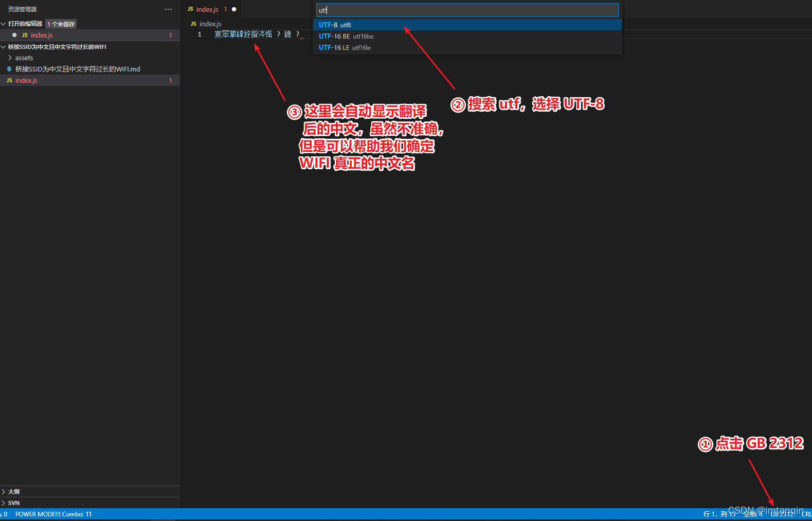
Task: Click GB 2312 encoding in status bar
Action: click(782, 514)
